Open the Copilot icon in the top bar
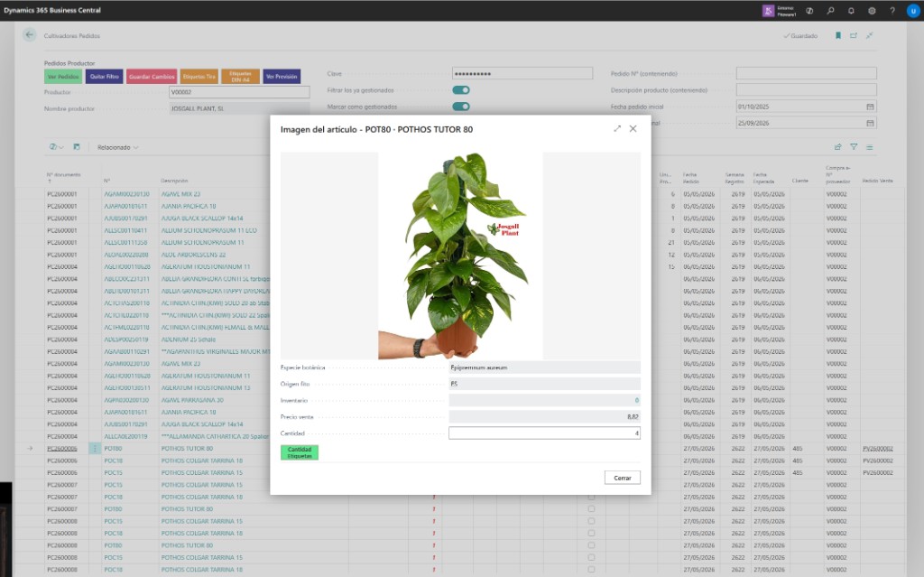This screenshot has width=924, height=577. [809, 11]
